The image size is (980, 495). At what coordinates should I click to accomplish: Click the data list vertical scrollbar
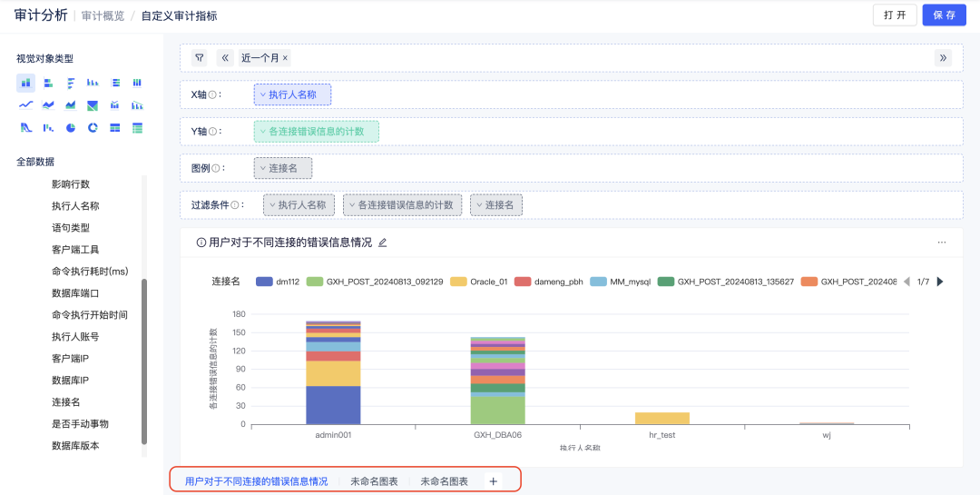pos(144,361)
